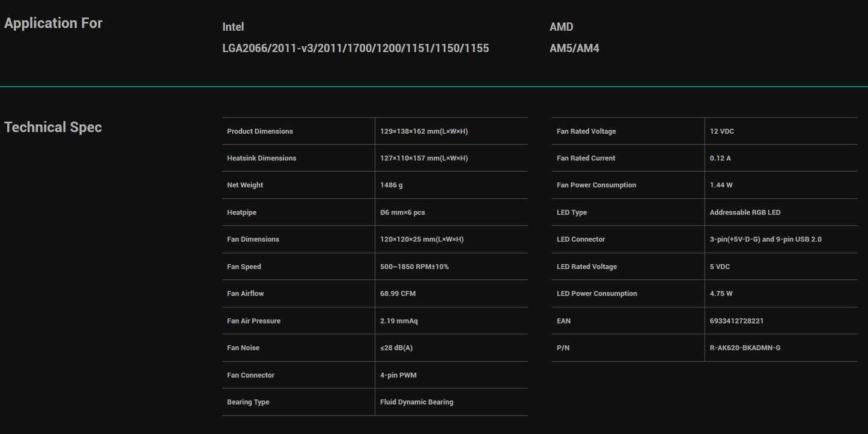Click the 4-pin PWM fan connector value

398,375
